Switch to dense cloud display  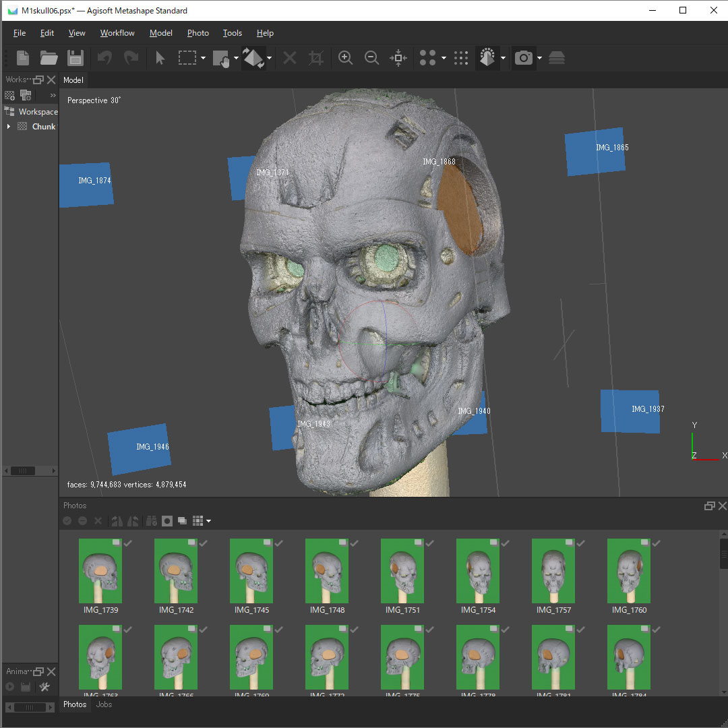click(461, 58)
